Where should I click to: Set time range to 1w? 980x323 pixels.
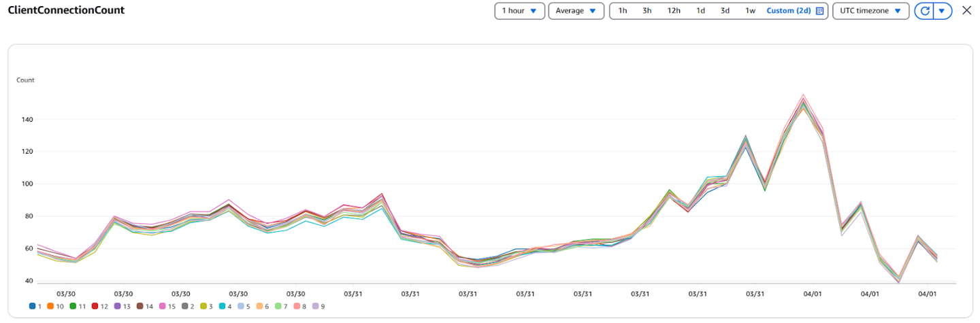750,11
